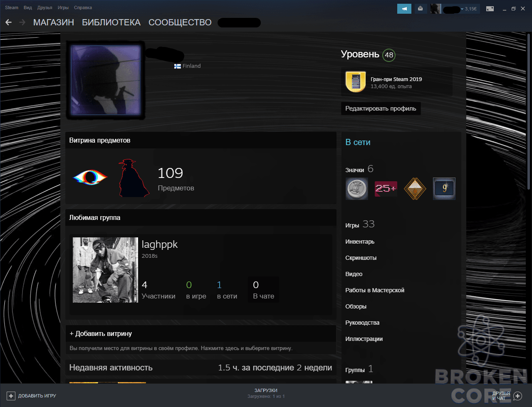This screenshot has height=407, width=532.
Task: Click the plus icon beside ДРУЗЬЯ И ЧАТ
Action: pos(517,396)
